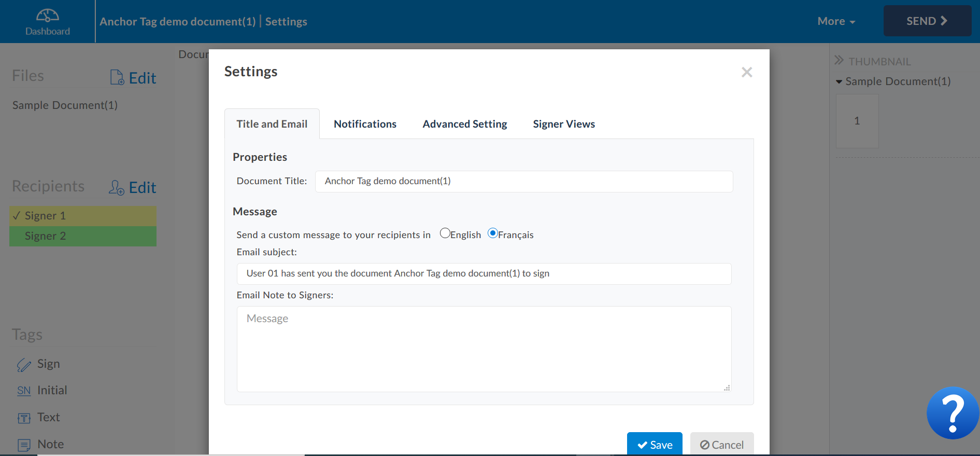Open the blue help question mark

tap(953, 413)
